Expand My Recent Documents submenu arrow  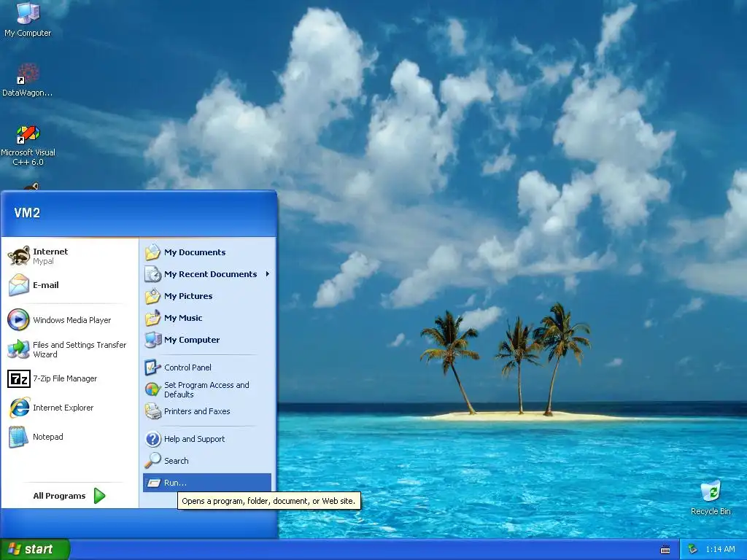click(x=268, y=274)
